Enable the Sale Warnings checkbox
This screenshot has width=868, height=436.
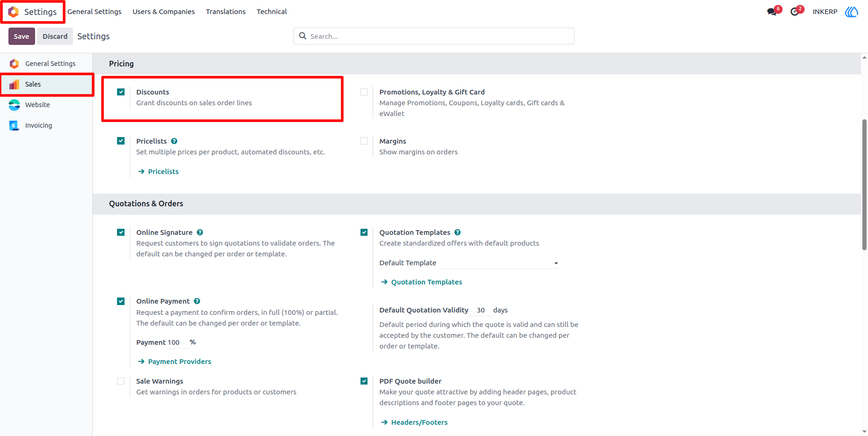(121, 381)
